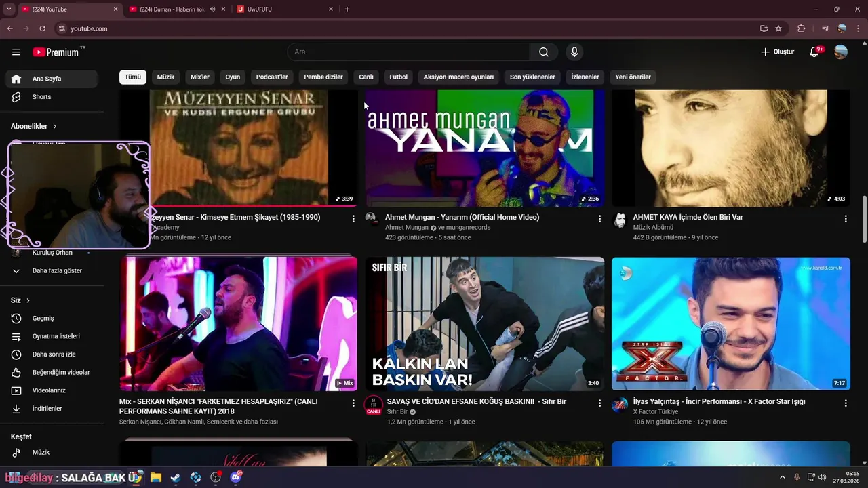The height and width of the screenshot is (488, 868).
Task: Open the tab search dropdown arrow
Action: pyautogui.click(x=9, y=9)
